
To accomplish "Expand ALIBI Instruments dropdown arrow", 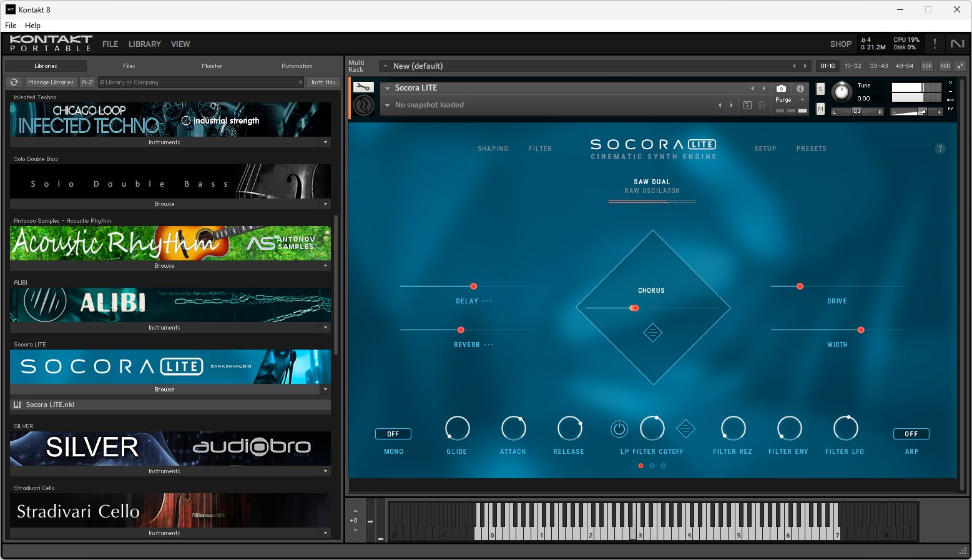I will pyautogui.click(x=325, y=328).
